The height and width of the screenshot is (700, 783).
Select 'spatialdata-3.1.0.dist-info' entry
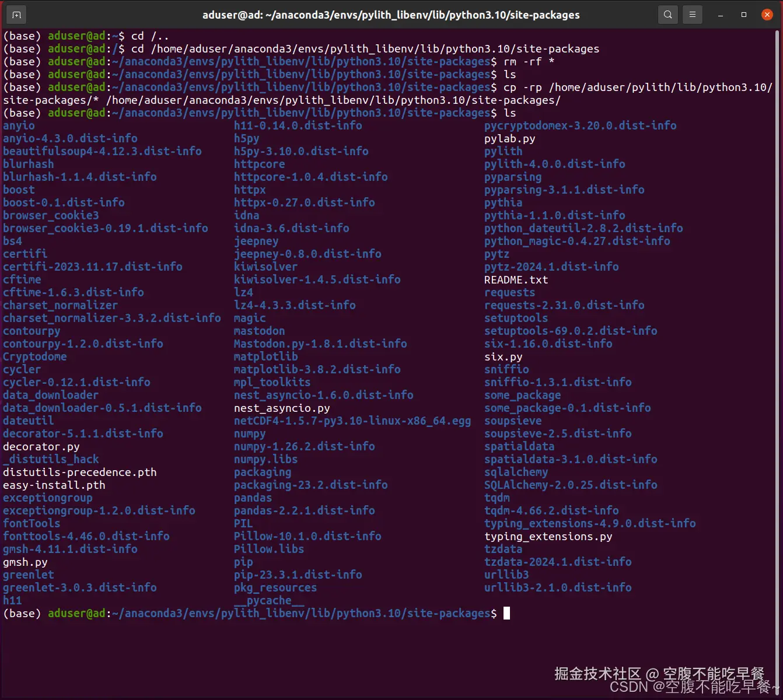pyautogui.click(x=571, y=459)
